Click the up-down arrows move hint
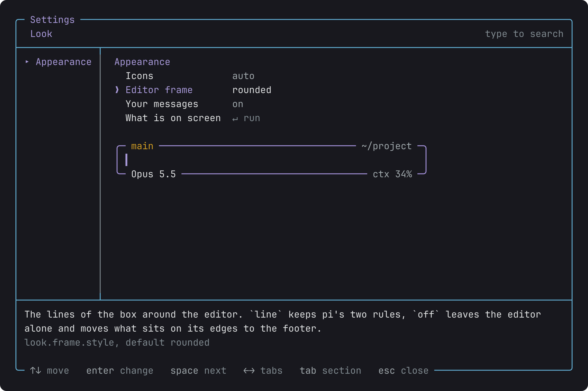This screenshot has height=391, width=588. point(49,371)
